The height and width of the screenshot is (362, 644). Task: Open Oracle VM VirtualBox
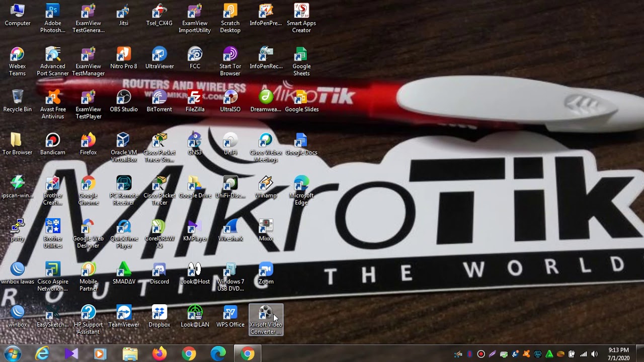[x=124, y=147]
